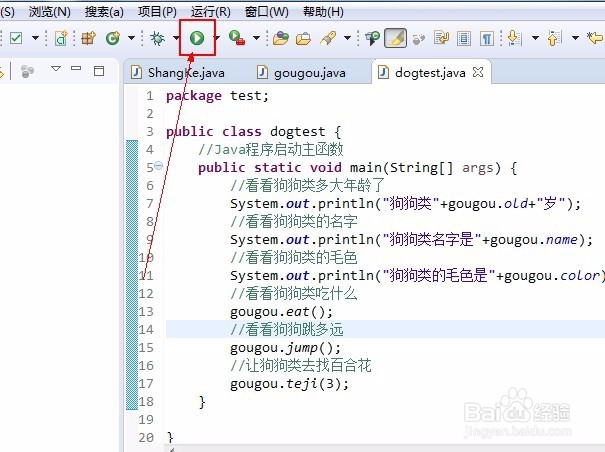Click the checkmark task icon in toolbar
Screen dimensions: 605x452
(x=16, y=38)
